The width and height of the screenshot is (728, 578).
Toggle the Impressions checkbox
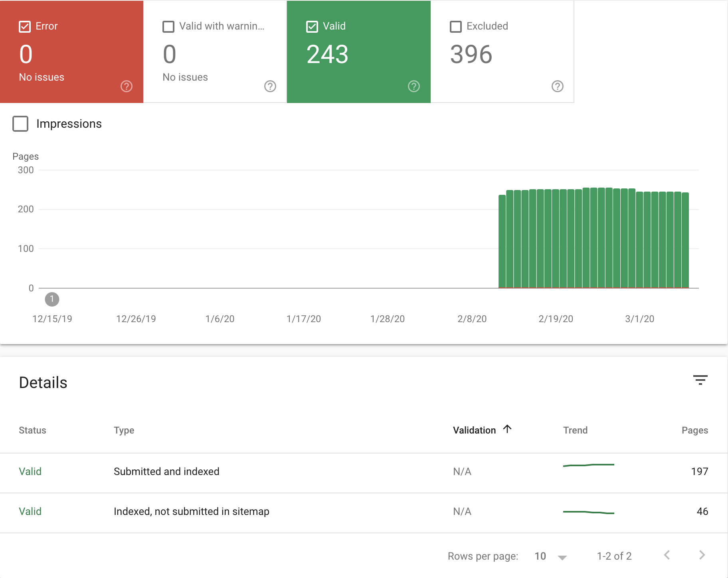20,124
